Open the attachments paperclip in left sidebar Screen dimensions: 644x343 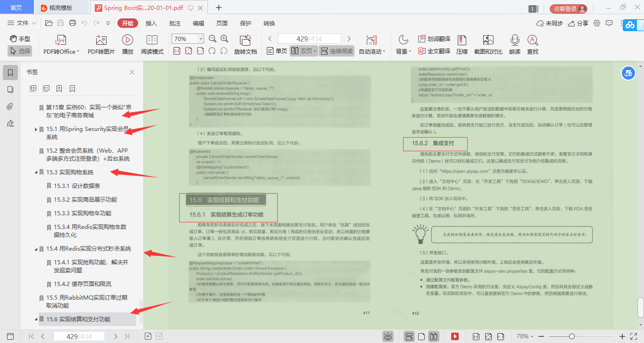point(10,106)
